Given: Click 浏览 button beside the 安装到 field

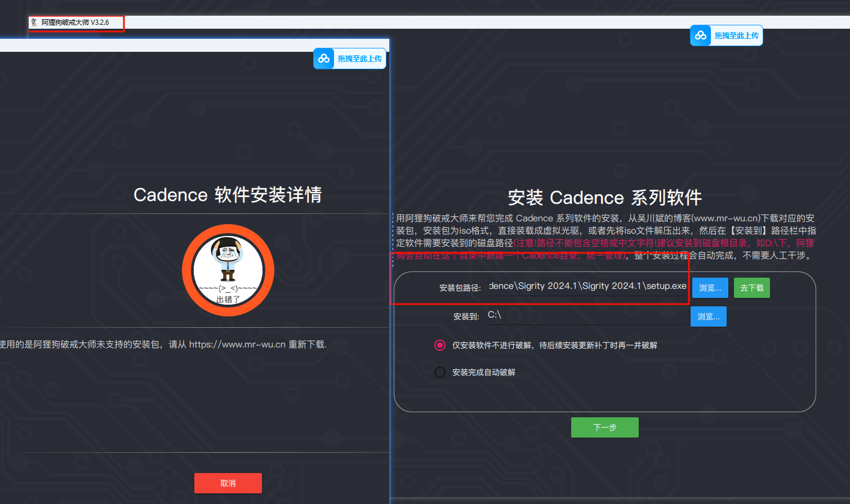Looking at the screenshot, I should [x=708, y=316].
